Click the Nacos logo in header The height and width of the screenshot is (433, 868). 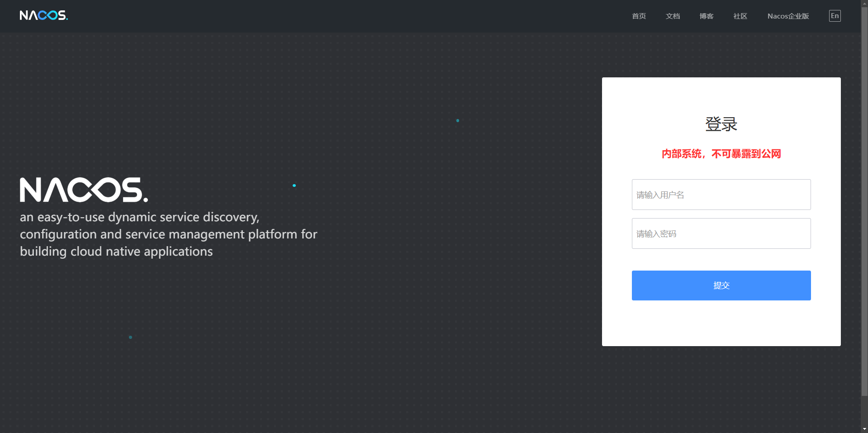[x=44, y=16]
